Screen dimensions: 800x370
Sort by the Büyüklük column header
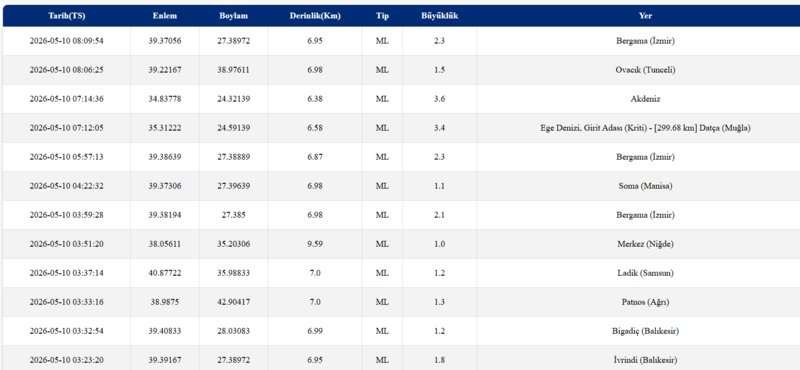[439, 16]
